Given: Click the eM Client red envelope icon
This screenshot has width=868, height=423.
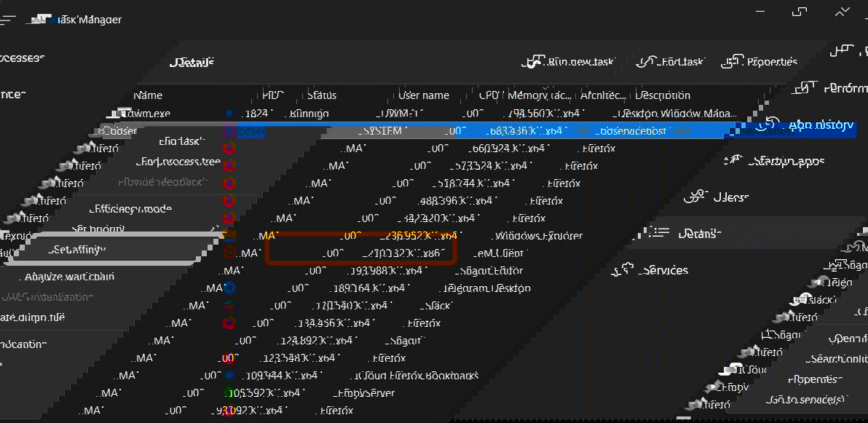Looking at the screenshot, I should (x=229, y=253).
